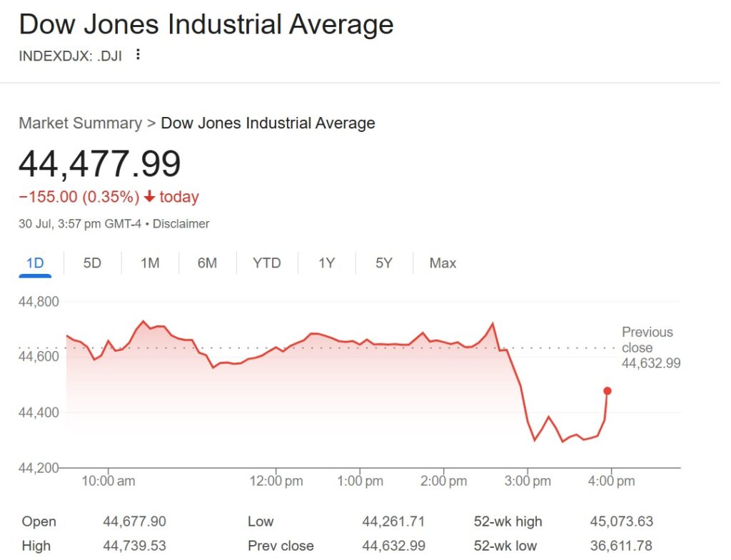The height and width of the screenshot is (560, 731).
Task: Click the large 44,477.99 price value
Action: (x=100, y=163)
